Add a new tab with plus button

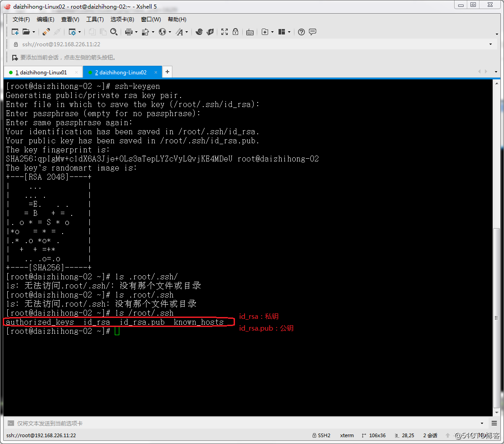click(167, 72)
